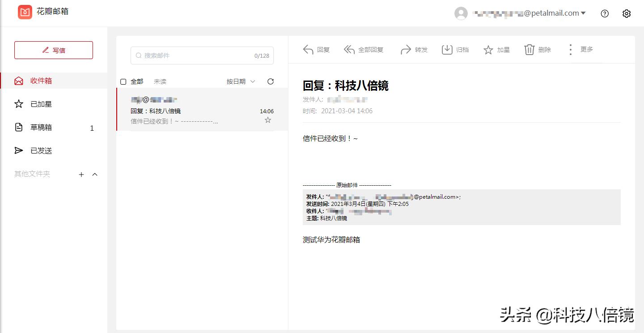Viewport: 644px width, 333px height.
Task: Click the 搜索邮件 search field
Action: point(197,56)
